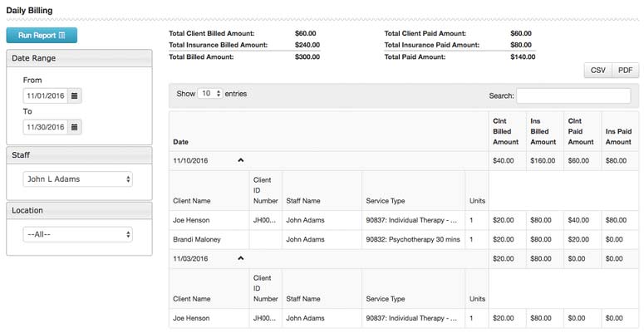Click into the Search input field
This screenshot has height=333, width=644.
point(573,96)
